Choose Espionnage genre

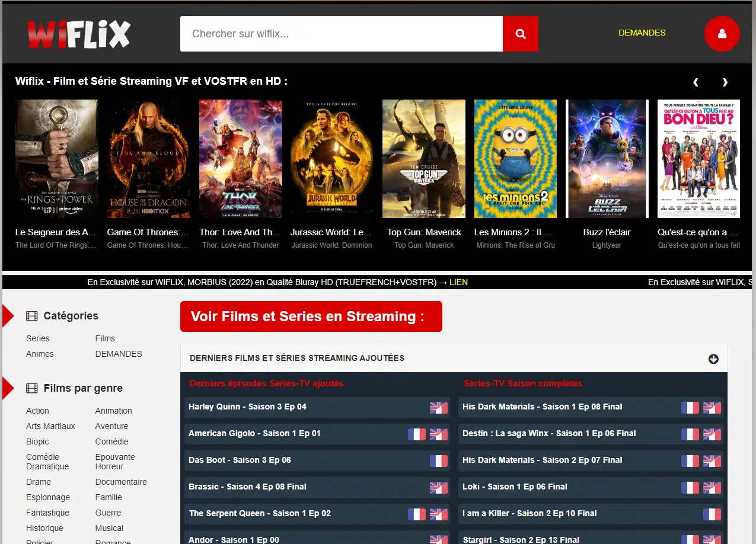click(48, 497)
